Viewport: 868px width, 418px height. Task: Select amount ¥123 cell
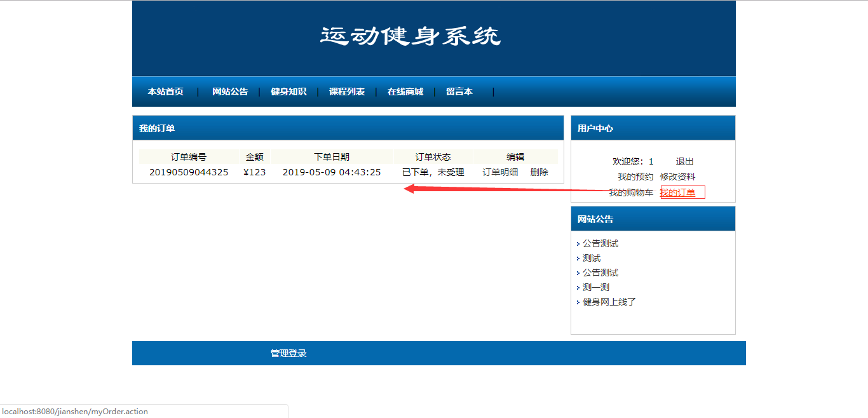click(x=255, y=172)
